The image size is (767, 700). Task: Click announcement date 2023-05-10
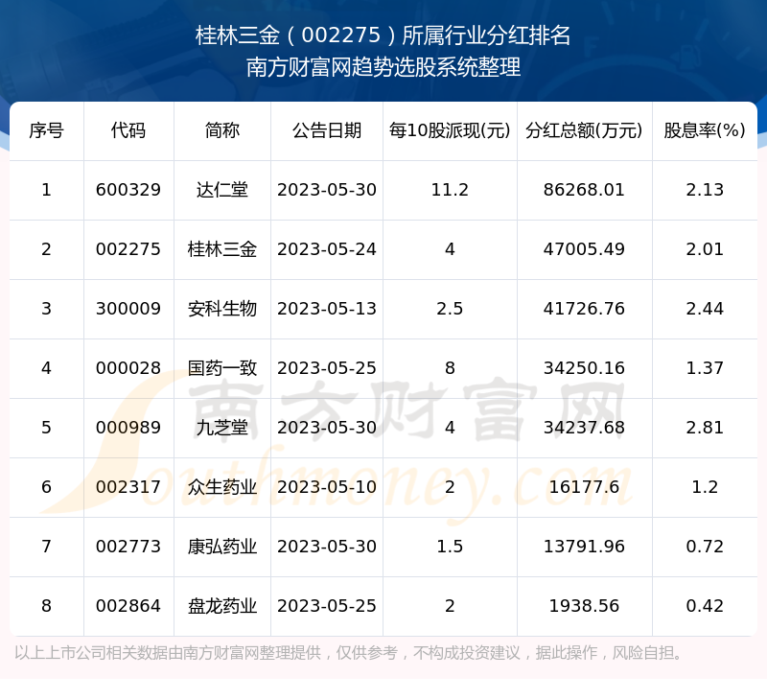327,487
